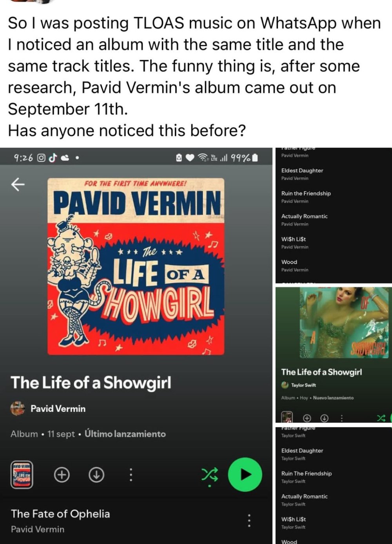This screenshot has height=544, width=392.
Task: Toggle shuffle on Pavid Vermin album
Action: tap(209, 475)
